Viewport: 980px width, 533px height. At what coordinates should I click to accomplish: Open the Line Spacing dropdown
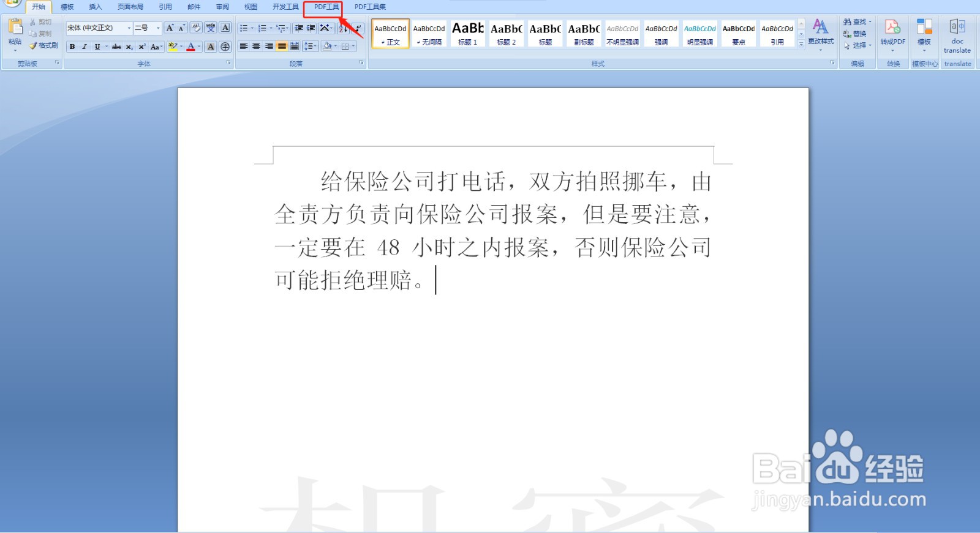point(311,46)
